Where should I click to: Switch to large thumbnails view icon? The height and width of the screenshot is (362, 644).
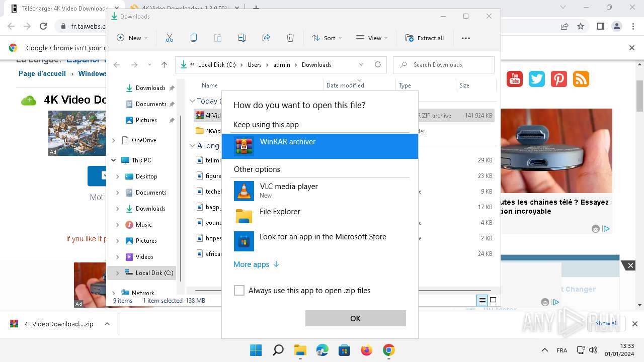coord(493,301)
